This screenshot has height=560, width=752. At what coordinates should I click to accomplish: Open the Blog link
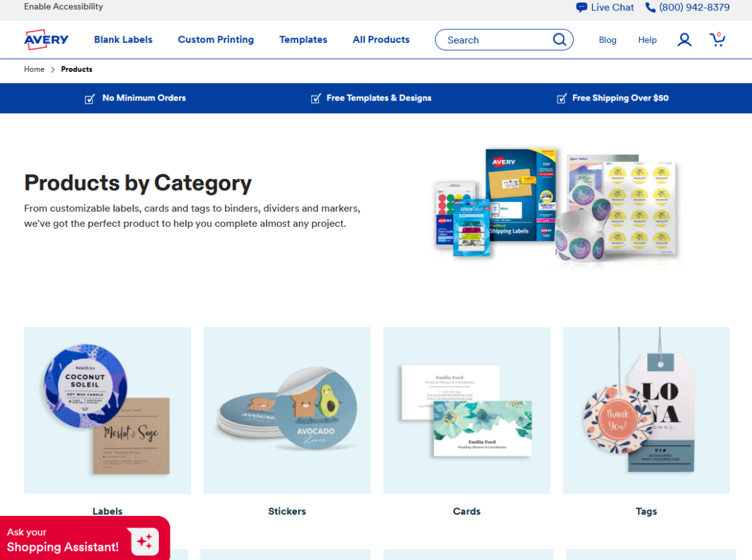pos(607,40)
